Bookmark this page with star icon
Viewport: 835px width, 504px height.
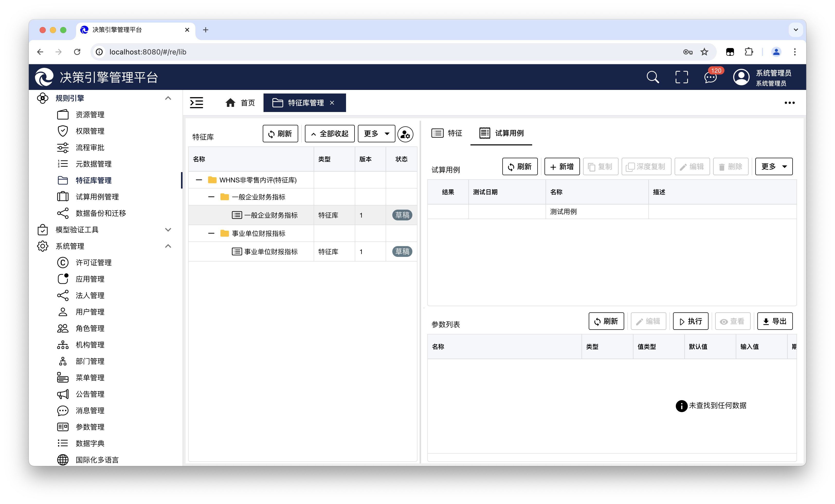[704, 52]
